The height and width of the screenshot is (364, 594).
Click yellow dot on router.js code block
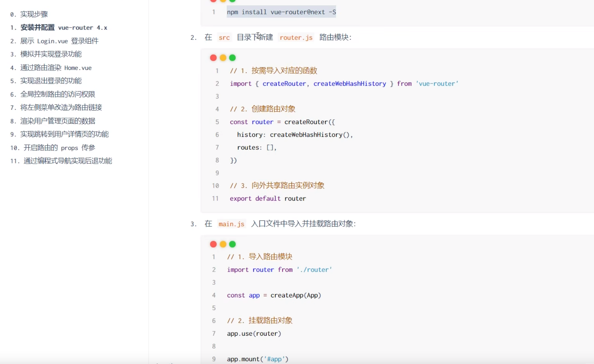tap(223, 58)
